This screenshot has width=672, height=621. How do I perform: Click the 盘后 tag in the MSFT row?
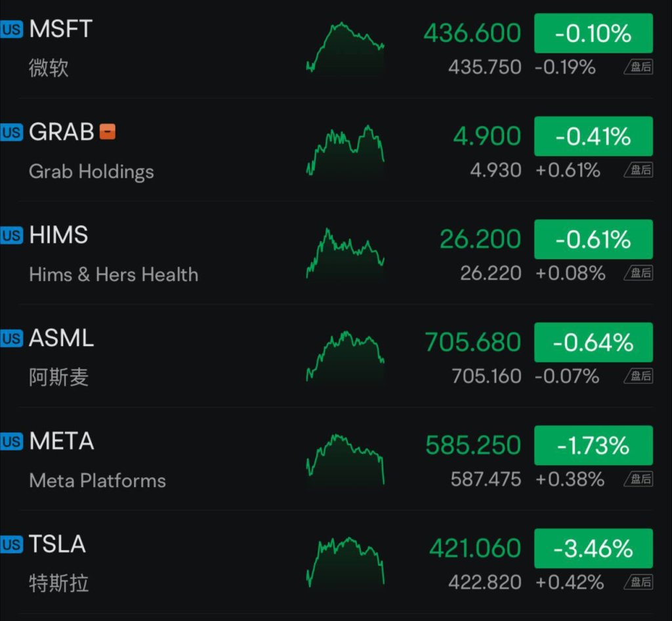tap(639, 67)
